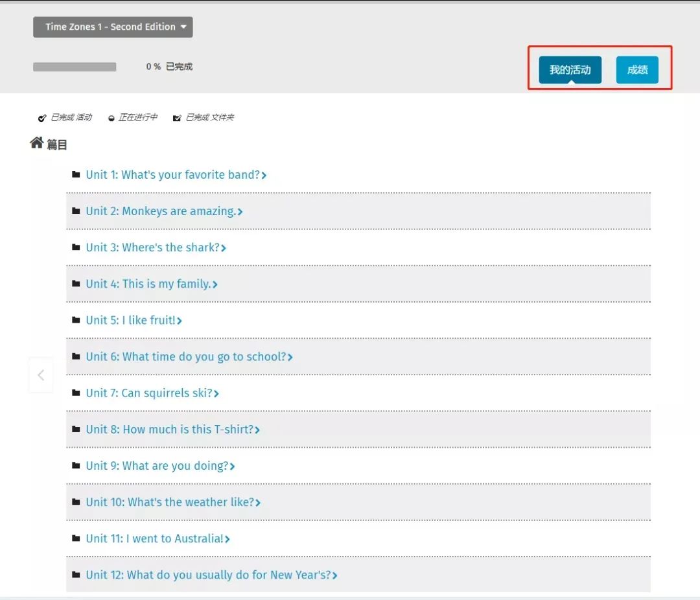Open Unit 11: I went to Australia!
This screenshot has width=700, height=600.
coord(154,538)
